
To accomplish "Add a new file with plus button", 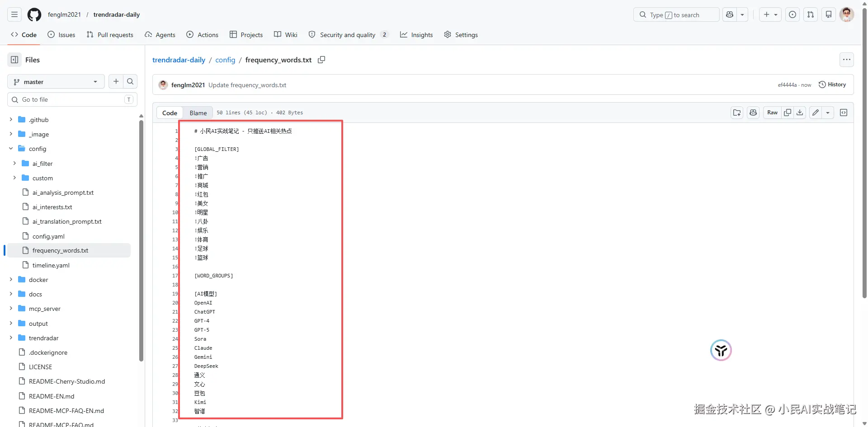I will [116, 81].
